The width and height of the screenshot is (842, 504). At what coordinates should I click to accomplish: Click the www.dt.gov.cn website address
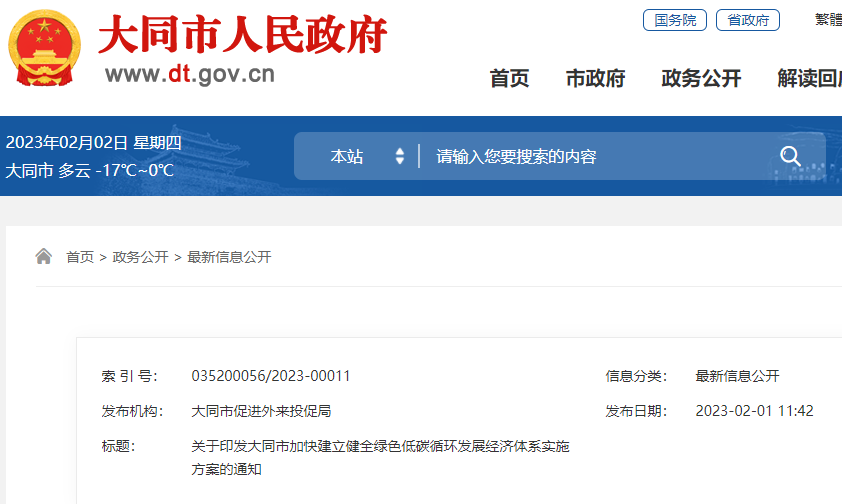coord(189,74)
